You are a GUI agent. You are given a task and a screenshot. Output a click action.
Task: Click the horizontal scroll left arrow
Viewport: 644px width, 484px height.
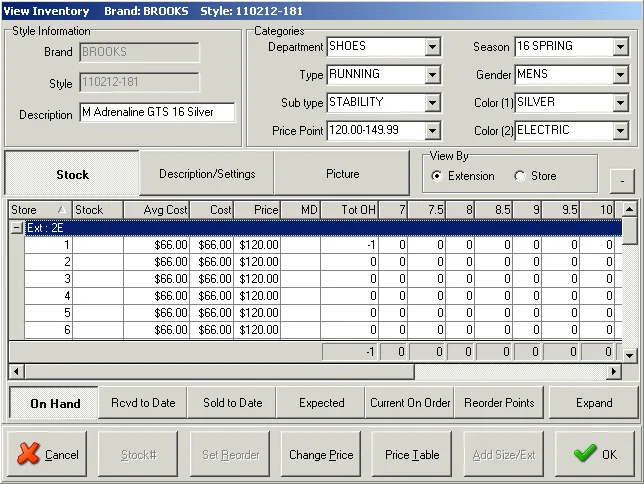point(16,371)
